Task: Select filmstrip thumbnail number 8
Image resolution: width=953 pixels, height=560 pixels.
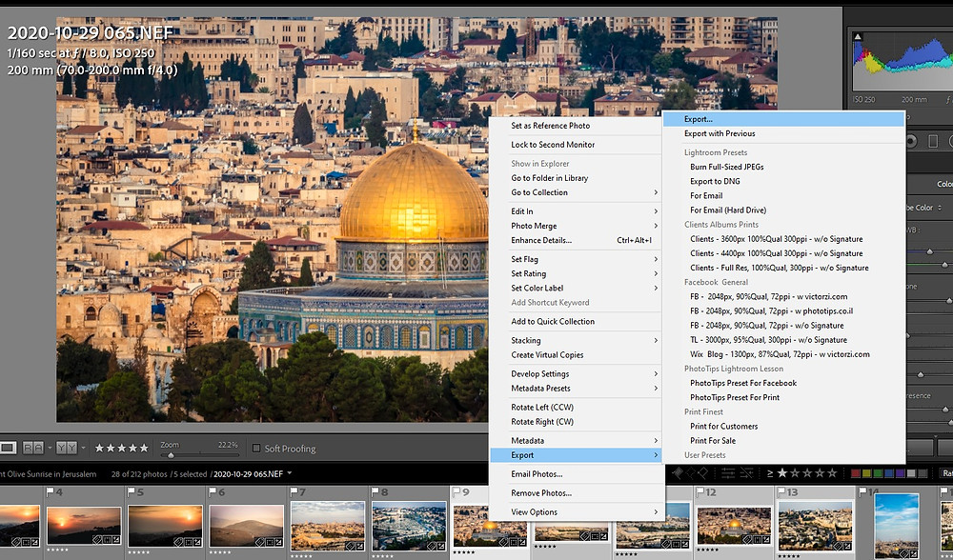Action: click(409, 526)
